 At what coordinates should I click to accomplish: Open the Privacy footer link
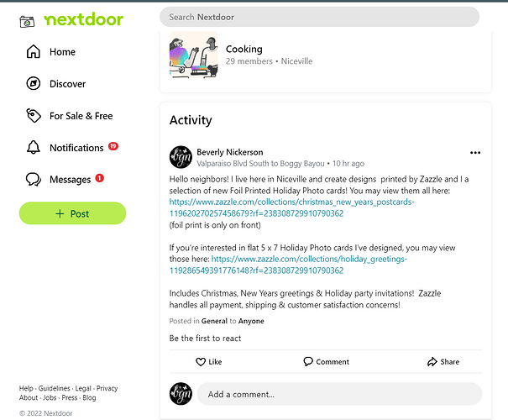click(x=107, y=388)
